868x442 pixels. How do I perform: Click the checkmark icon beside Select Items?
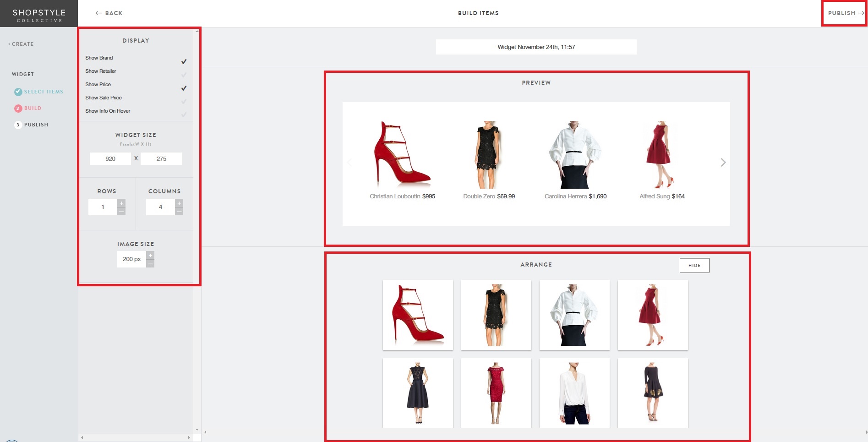tap(18, 92)
